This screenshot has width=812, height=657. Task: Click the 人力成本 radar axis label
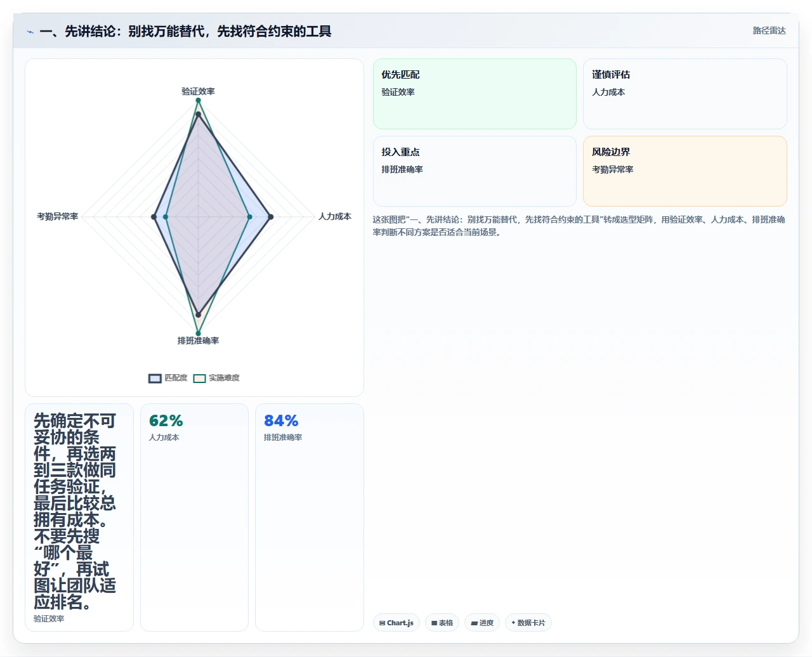pos(335,216)
